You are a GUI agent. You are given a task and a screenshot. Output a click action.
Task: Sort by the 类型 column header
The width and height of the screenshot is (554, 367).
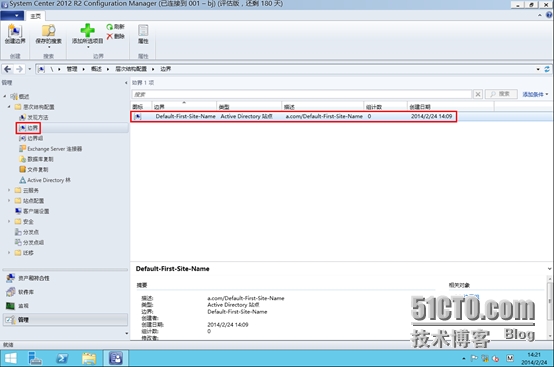(249, 106)
